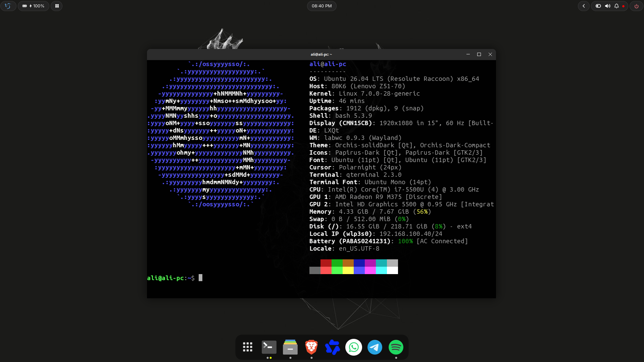Viewport: 644px width, 362px height.
Task: Click the terminal prompt input cursor
Action: (200, 278)
